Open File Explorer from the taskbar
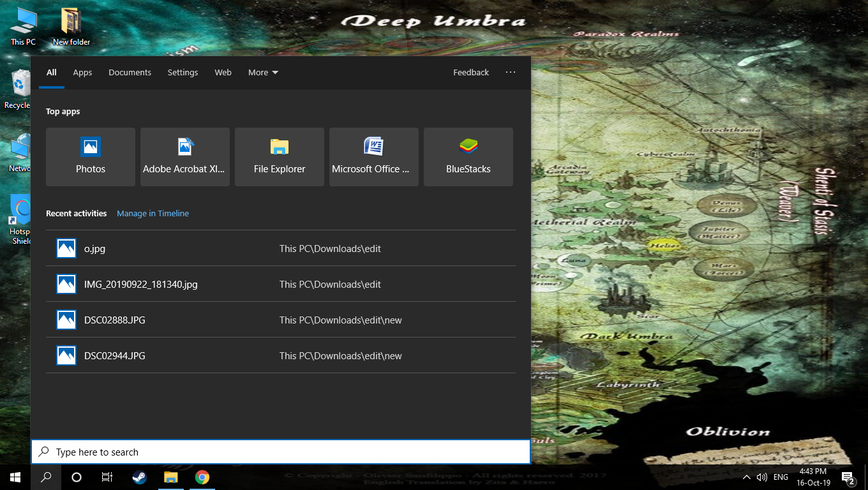This screenshot has height=490, width=868. point(170,477)
